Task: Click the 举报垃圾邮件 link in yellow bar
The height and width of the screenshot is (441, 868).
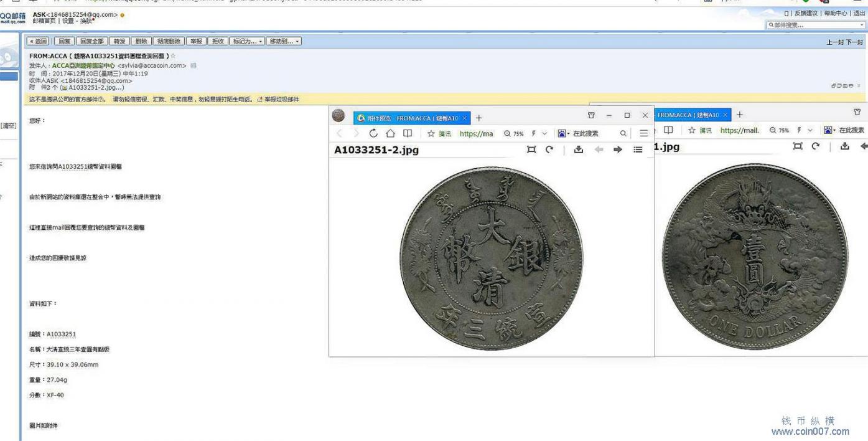Action: (282, 99)
